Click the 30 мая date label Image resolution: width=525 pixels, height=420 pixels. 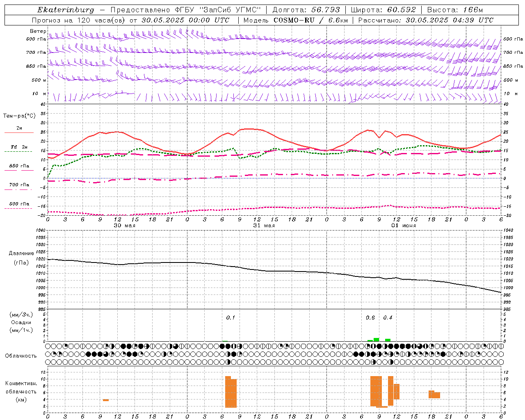point(124,226)
